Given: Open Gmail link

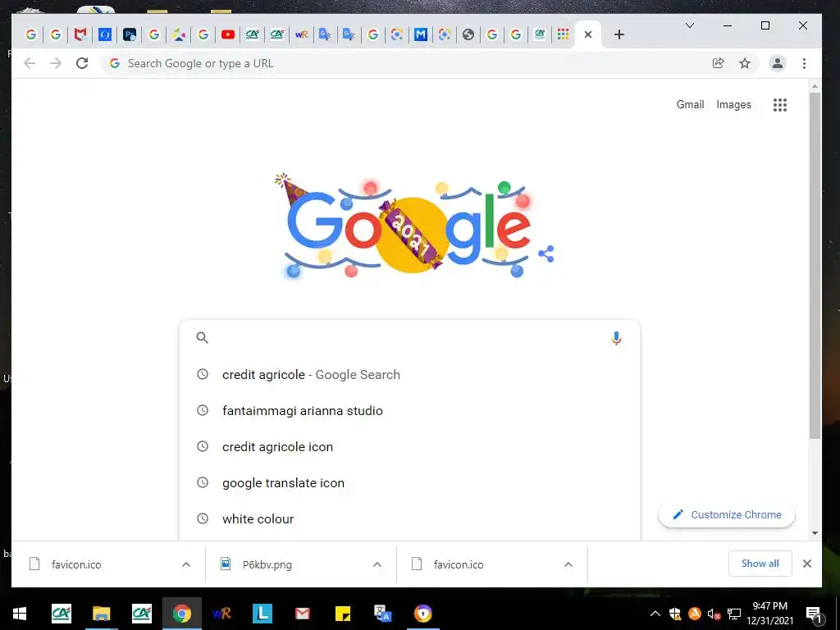Looking at the screenshot, I should point(690,104).
